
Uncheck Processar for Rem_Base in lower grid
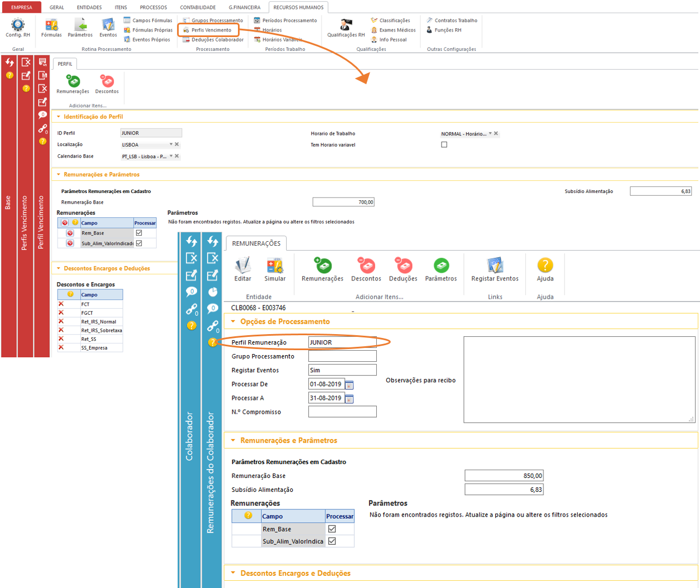332,529
